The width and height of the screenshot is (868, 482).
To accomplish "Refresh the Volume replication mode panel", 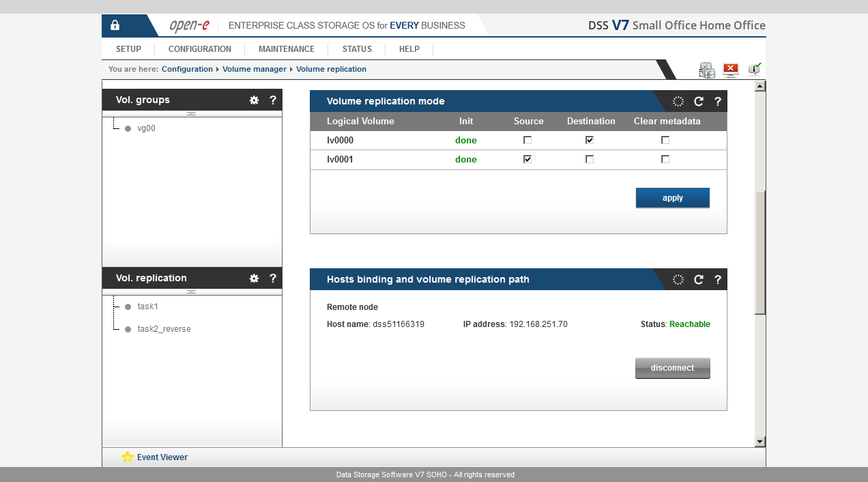I will (x=699, y=101).
